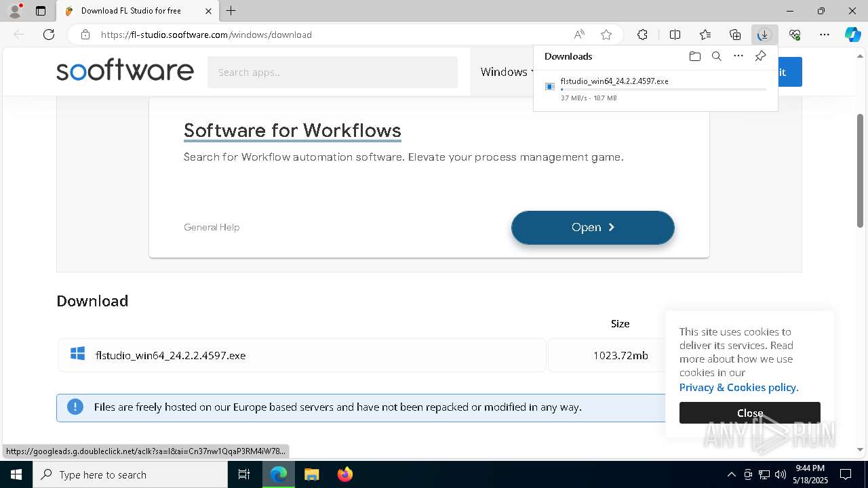The width and height of the screenshot is (868, 488).
Task: Launch Firefox from taskbar
Action: point(344,474)
